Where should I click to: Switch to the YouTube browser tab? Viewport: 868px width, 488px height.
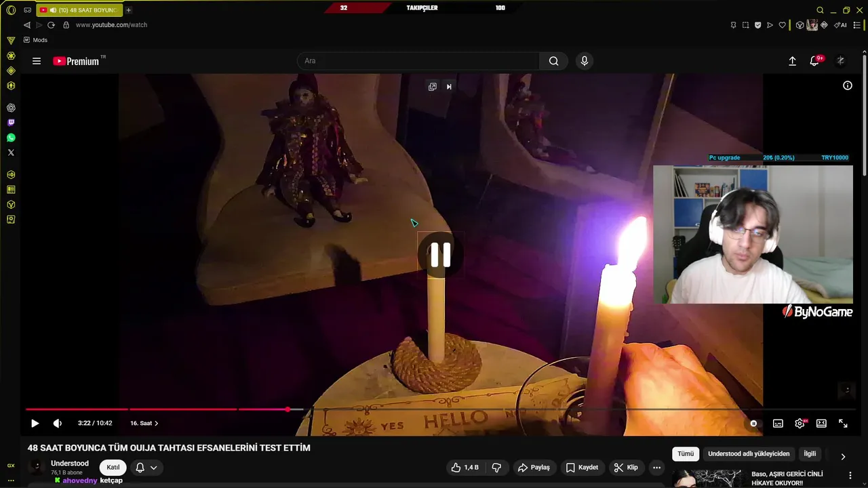coord(79,10)
